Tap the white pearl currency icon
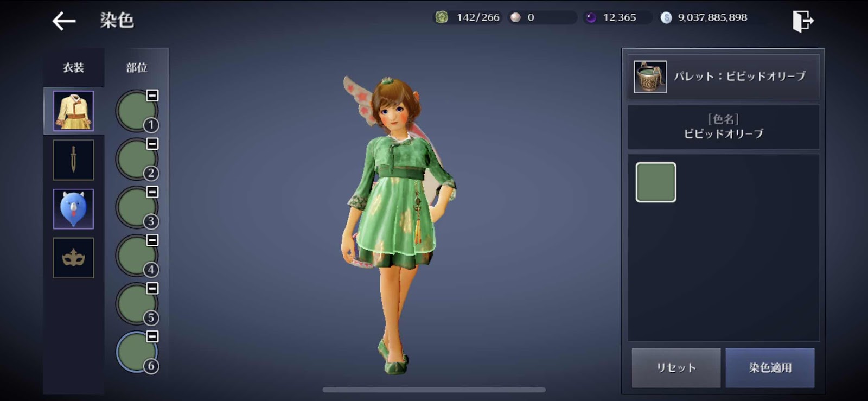This screenshot has height=401, width=868. [515, 17]
